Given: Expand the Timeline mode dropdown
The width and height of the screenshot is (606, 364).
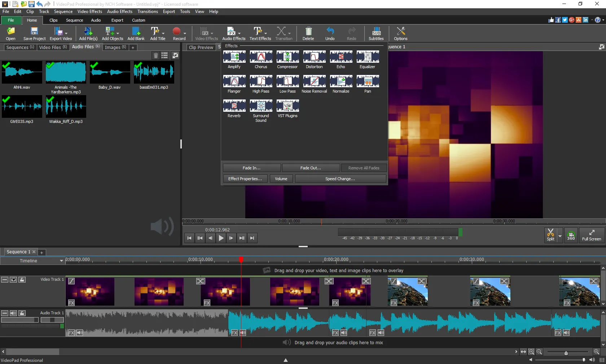Looking at the screenshot, I should [x=61, y=261].
